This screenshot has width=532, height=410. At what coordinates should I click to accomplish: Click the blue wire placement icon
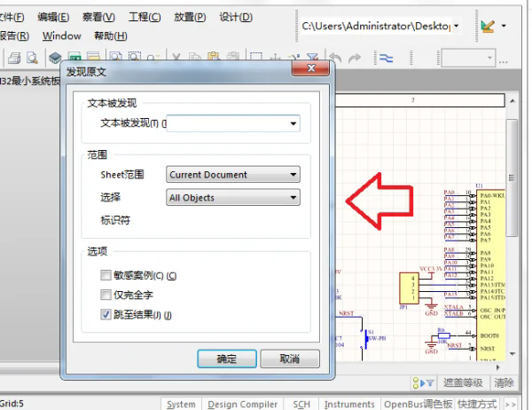[386, 59]
